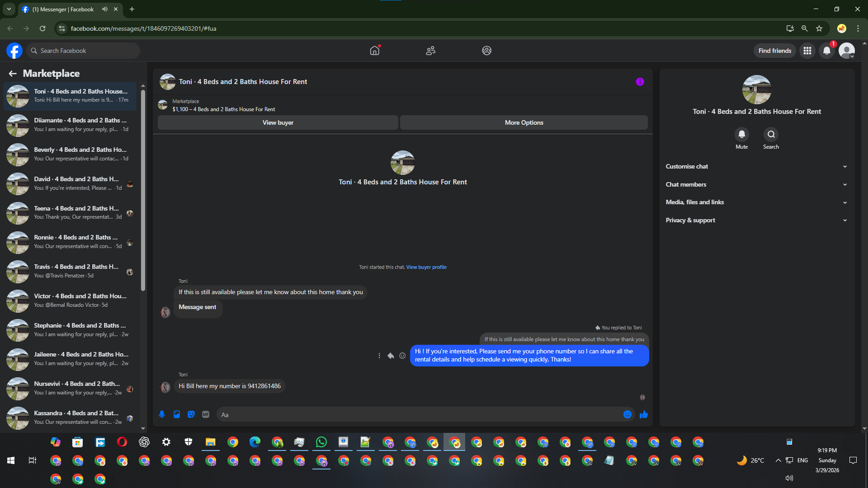This screenshot has width=868, height=488.
Task: Open Microsoft Edge from the taskbar
Action: (x=255, y=442)
